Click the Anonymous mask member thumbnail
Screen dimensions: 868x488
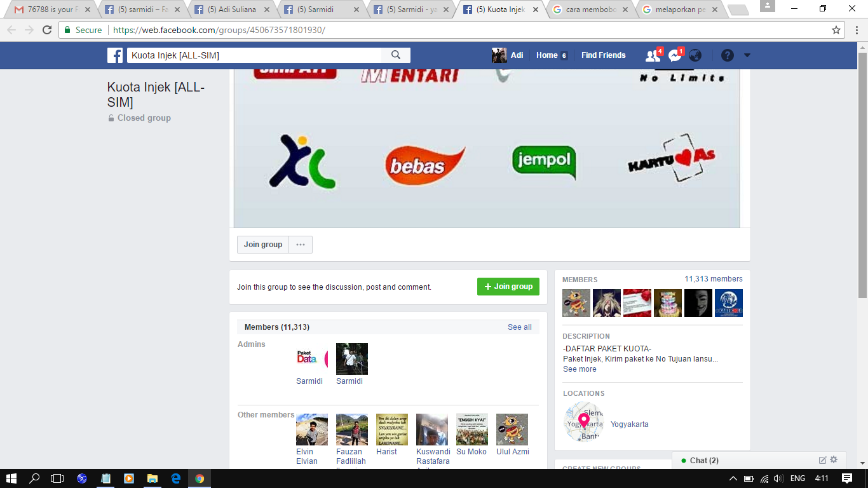point(698,303)
